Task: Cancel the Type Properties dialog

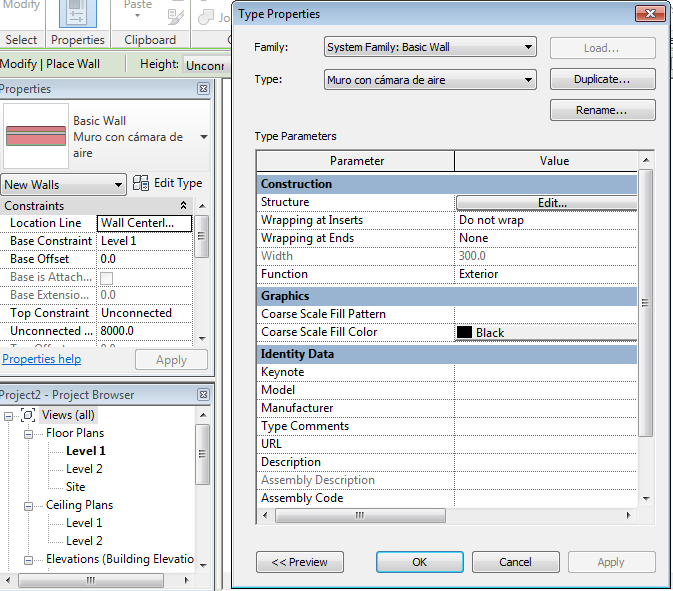Action: (515, 562)
